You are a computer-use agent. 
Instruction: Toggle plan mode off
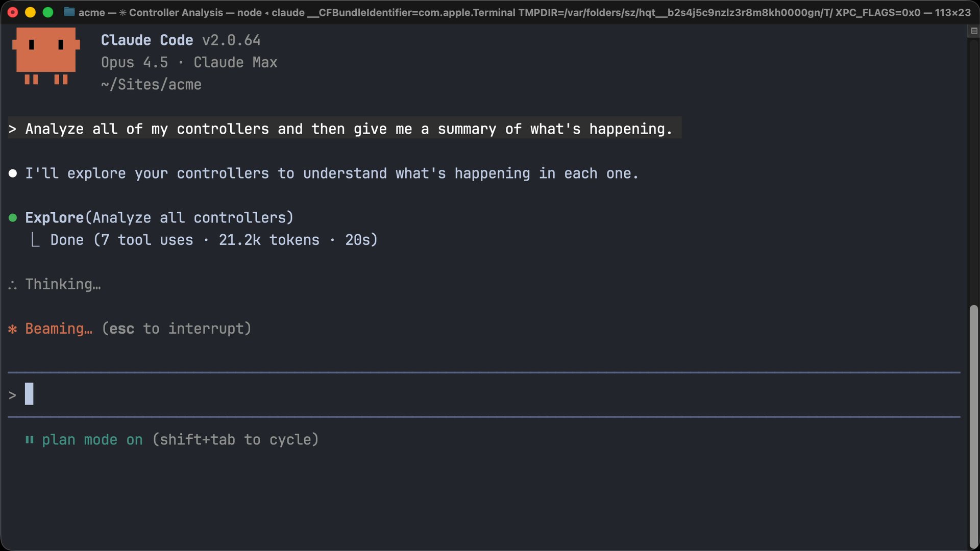click(93, 439)
